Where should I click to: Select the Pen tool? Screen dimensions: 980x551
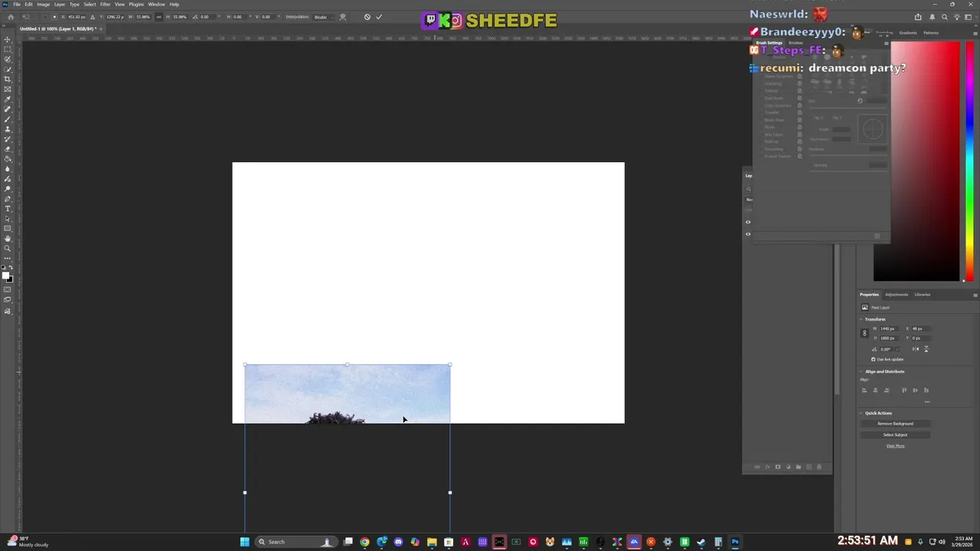pyautogui.click(x=8, y=198)
